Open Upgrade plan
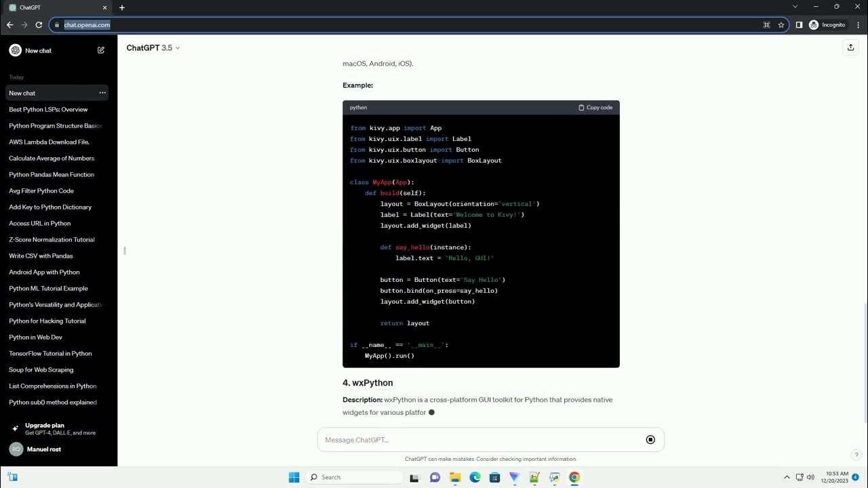Image resolution: width=868 pixels, height=488 pixels. [58, 428]
